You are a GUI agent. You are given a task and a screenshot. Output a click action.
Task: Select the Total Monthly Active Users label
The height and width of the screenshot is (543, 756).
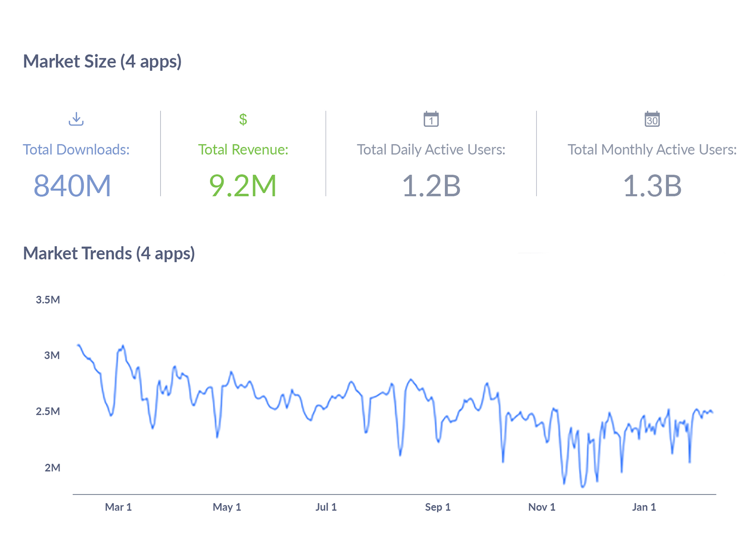652,150
